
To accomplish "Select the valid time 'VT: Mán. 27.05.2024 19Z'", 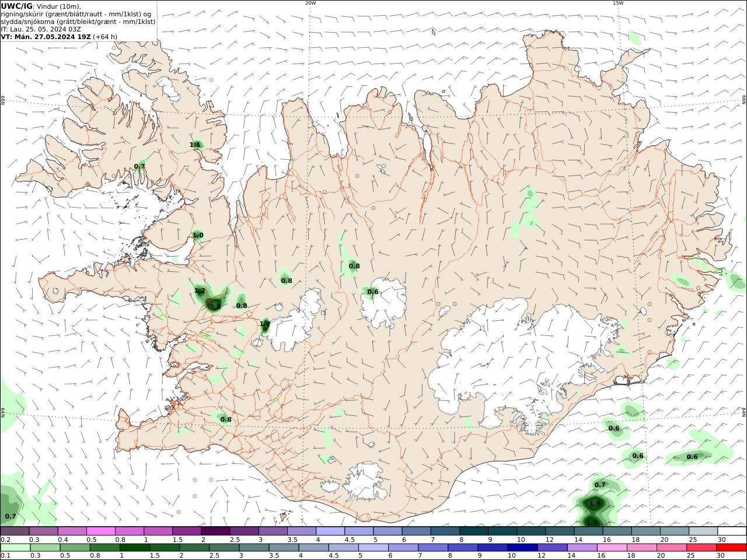I will pyautogui.click(x=46, y=37).
